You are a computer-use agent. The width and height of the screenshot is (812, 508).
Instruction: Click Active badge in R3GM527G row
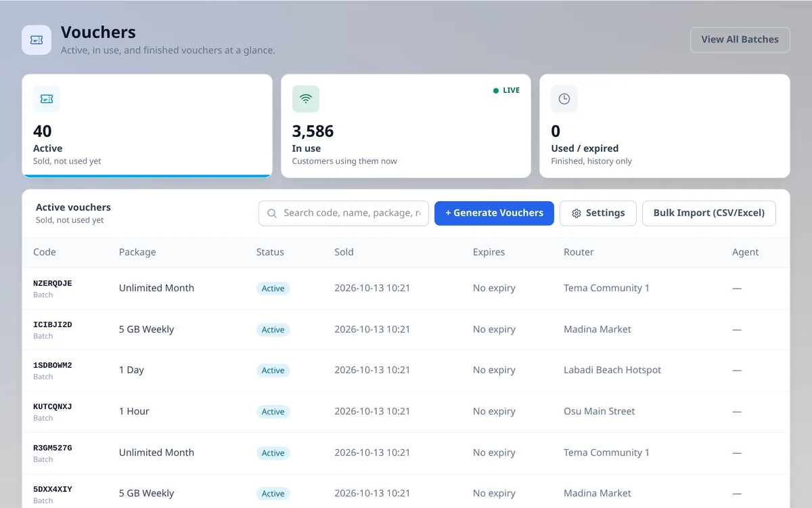[x=273, y=453]
